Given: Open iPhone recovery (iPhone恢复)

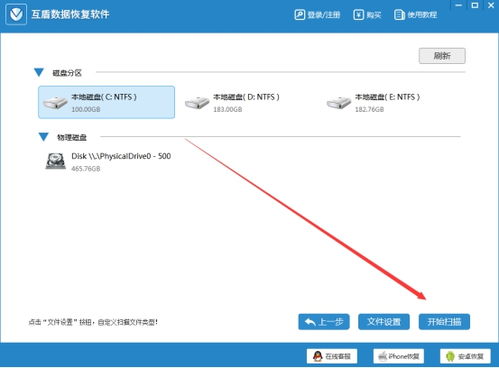Looking at the screenshot, I should click(x=399, y=356).
